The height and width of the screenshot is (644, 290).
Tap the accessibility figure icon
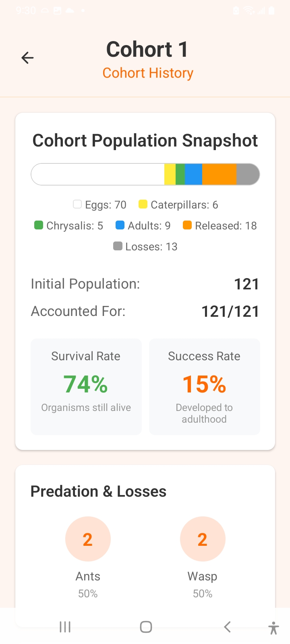[x=273, y=627]
